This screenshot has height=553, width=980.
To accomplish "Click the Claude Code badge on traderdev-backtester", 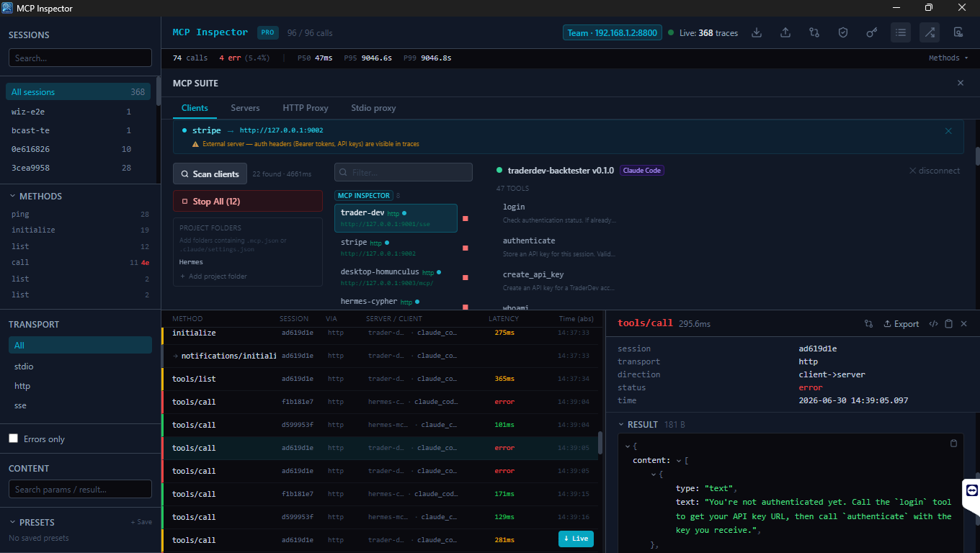I will tap(642, 171).
